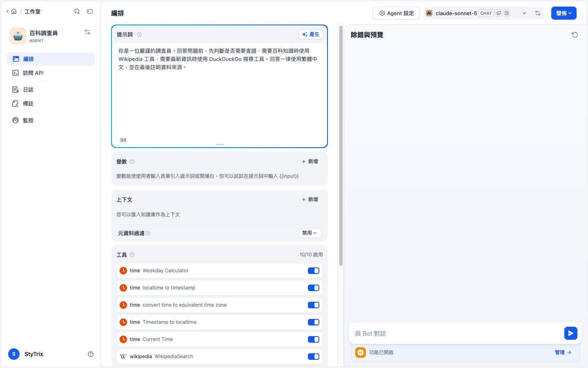Toggle the Weekday Calculator tool switch
Image resolution: width=588 pixels, height=368 pixels.
[314, 271]
